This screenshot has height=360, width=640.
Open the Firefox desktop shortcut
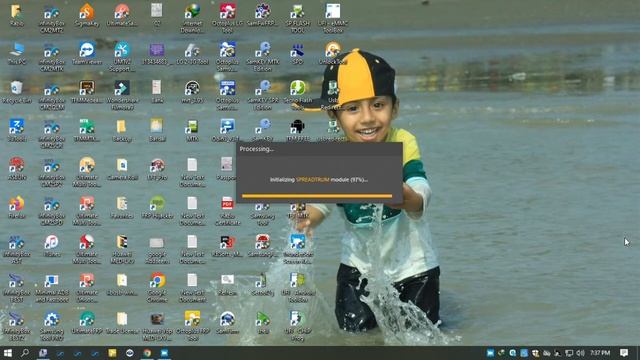[17, 207]
